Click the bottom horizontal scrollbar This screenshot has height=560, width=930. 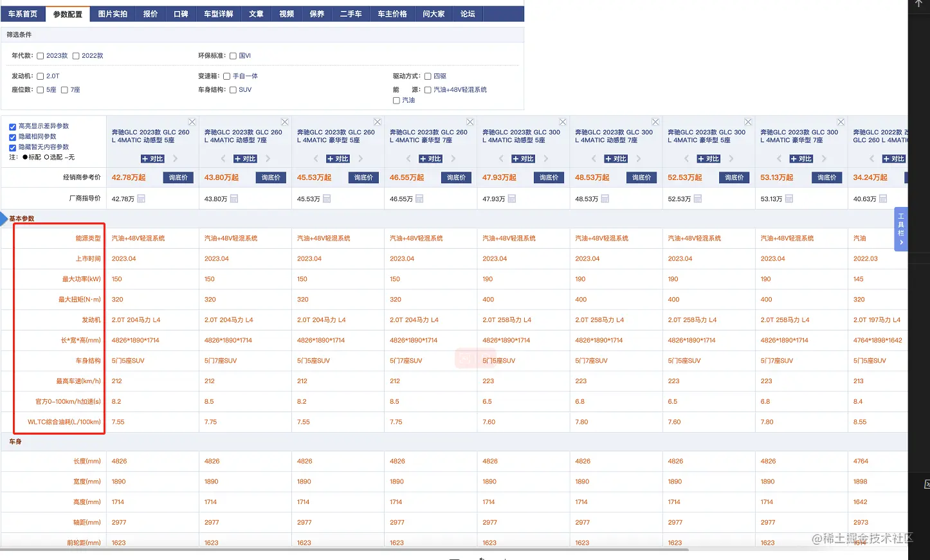344,550
